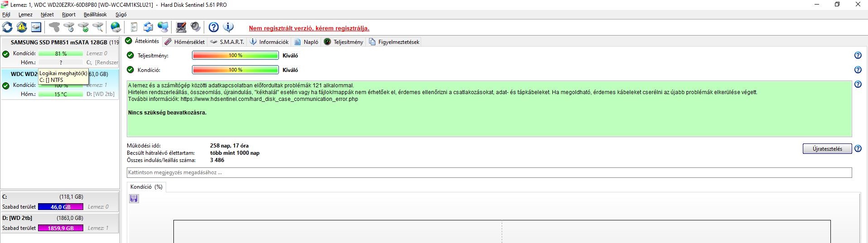Open the Információk tab
The image size is (868, 243).
coord(269,42)
